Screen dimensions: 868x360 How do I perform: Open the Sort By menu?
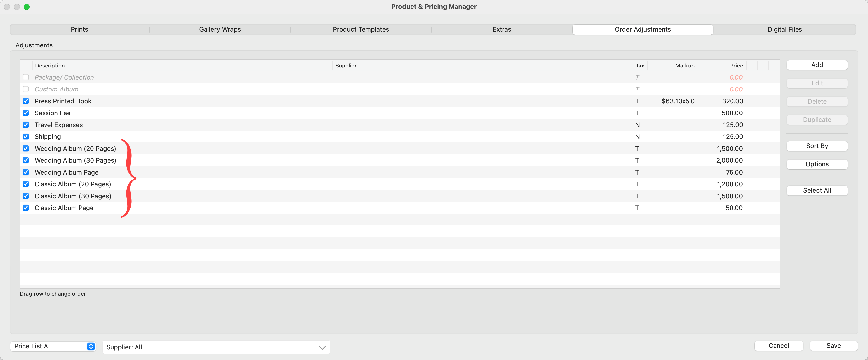click(817, 146)
